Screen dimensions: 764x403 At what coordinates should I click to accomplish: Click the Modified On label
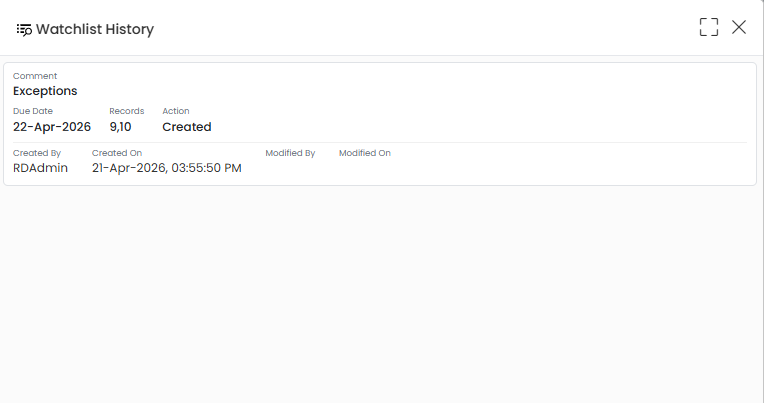coord(365,153)
